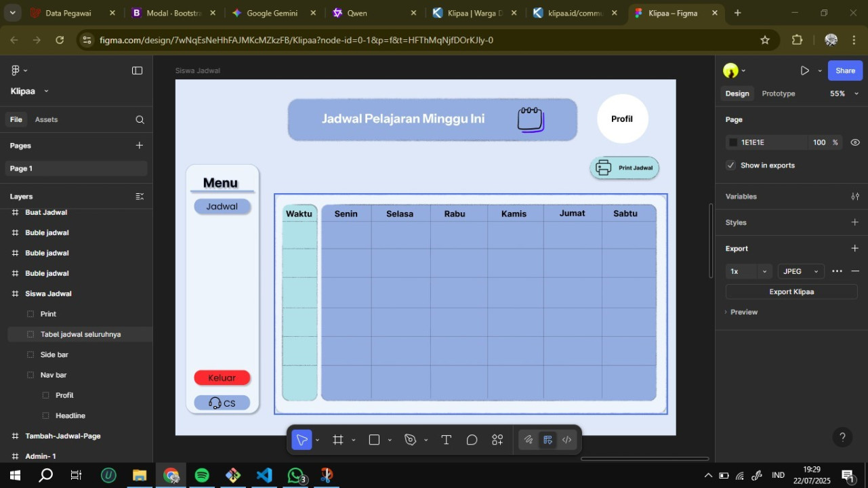
Task: Select the Rectangle shape tool
Action: coord(374,440)
